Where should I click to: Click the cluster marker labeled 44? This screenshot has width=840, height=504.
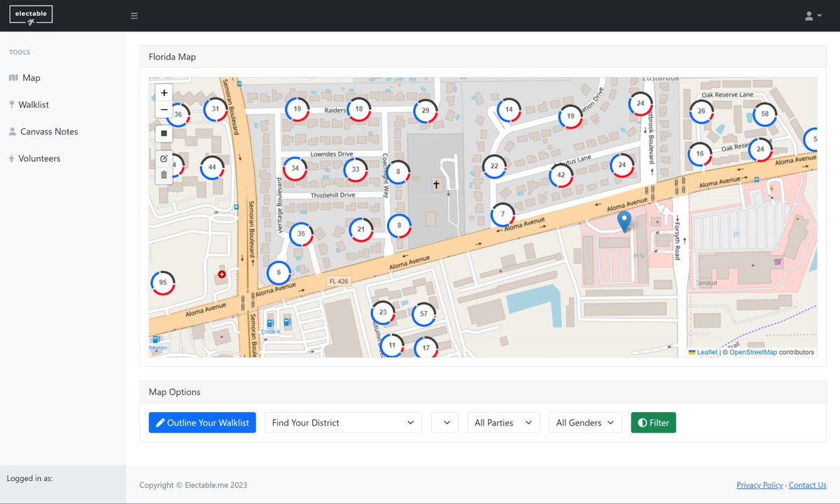coord(212,168)
